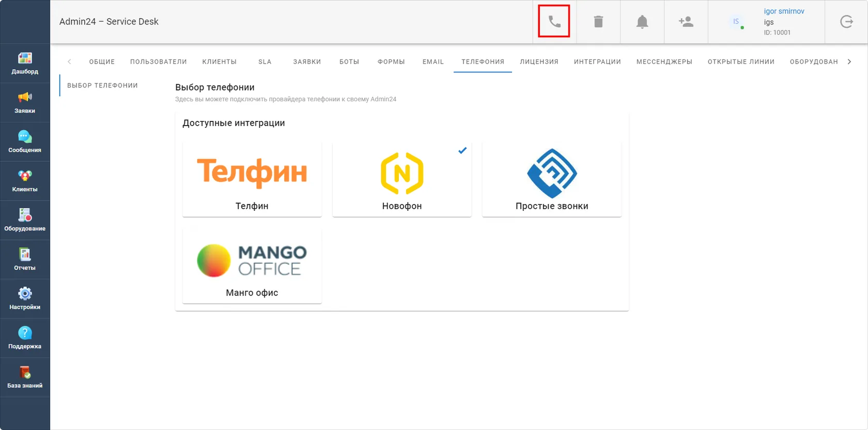Click the trash bin icon in header
Screen dimensions: 868x430
(x=598, y=22)
